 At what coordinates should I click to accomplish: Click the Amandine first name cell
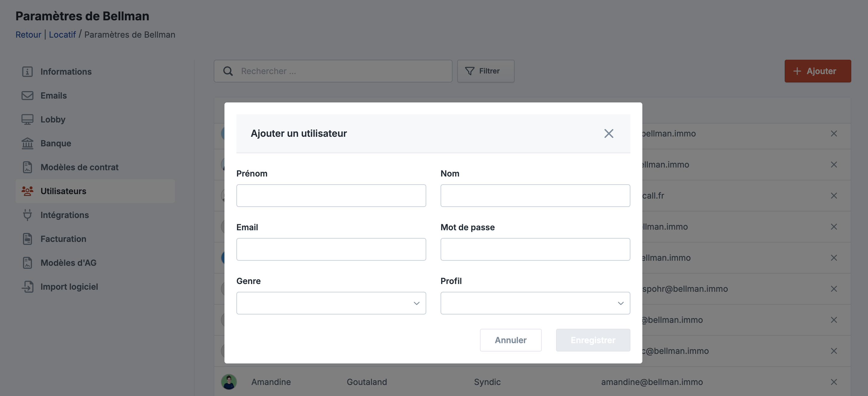coord(271,382)
